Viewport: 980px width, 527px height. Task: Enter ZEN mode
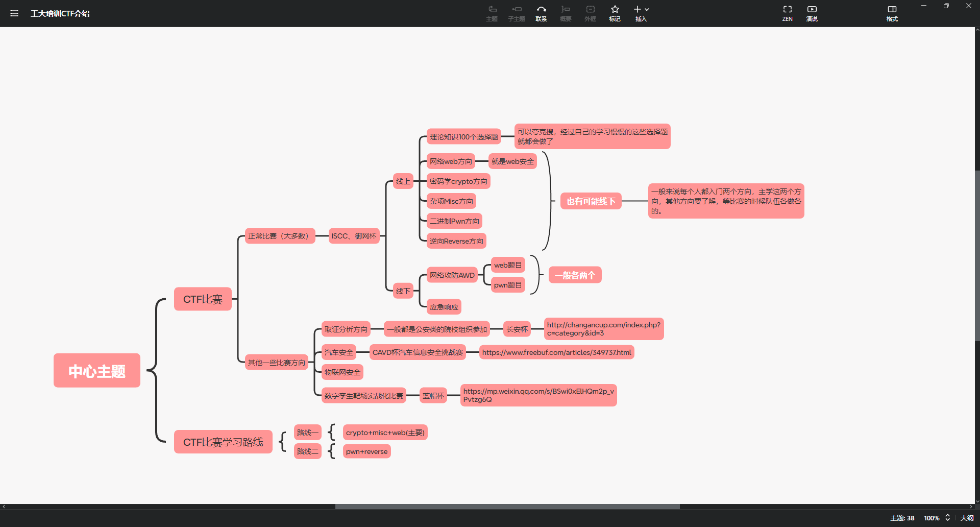click(788, 13)
